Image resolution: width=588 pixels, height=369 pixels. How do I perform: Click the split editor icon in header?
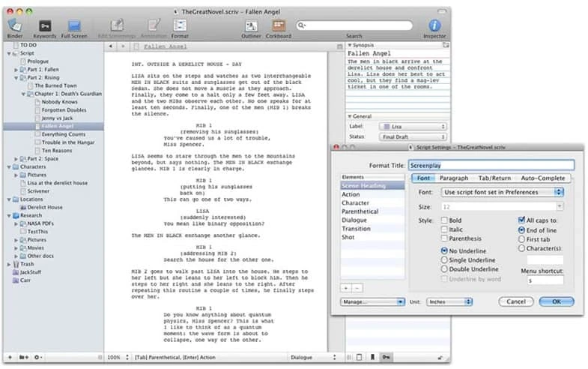click(340, 46)
